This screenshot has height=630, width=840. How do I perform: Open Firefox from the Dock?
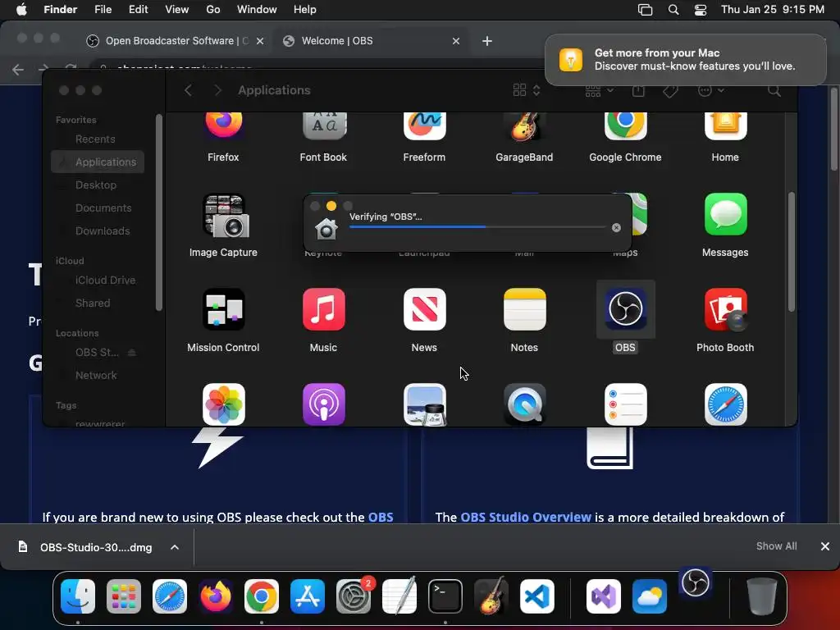point(216,596)
